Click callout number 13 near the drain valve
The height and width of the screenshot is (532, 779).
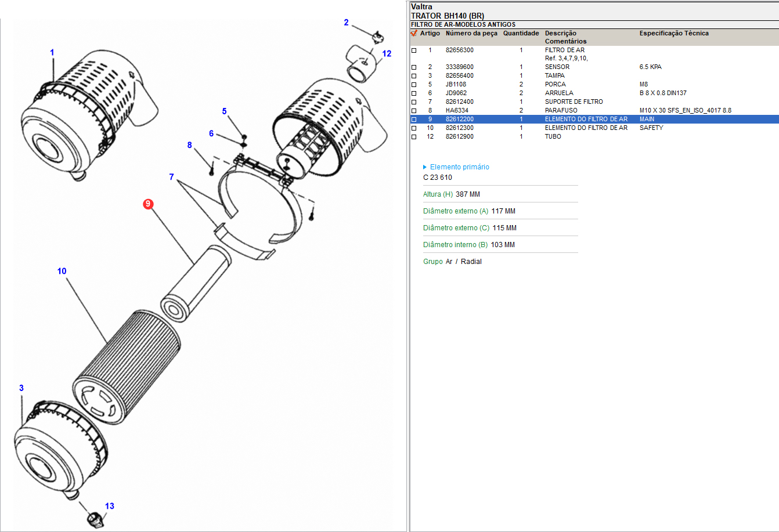click(109, 506)
